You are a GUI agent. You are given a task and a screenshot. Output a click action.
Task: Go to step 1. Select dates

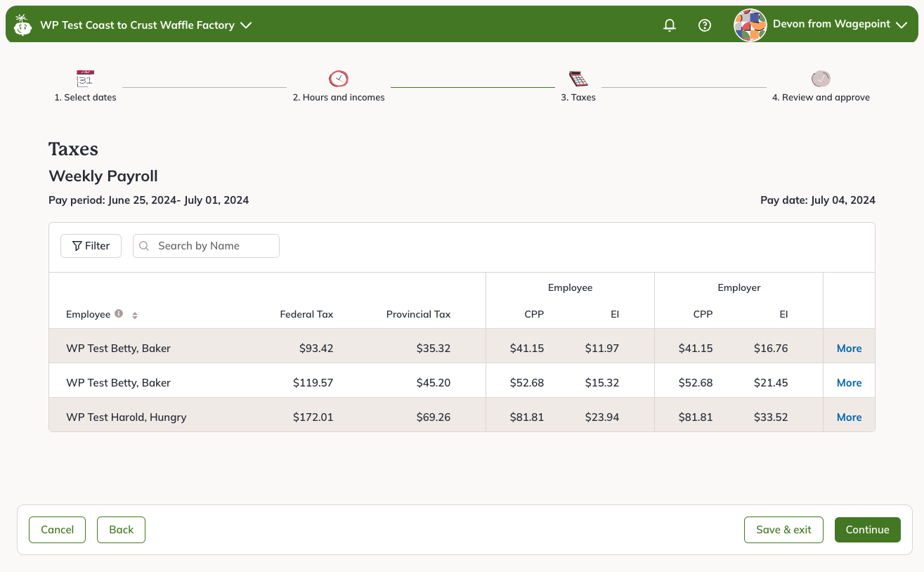coord(85,98)
